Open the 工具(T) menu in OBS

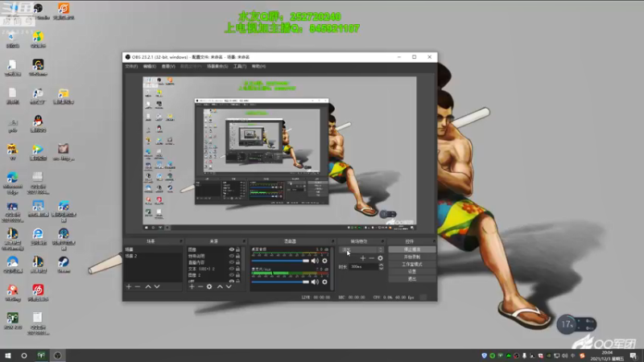coord(240,66)
